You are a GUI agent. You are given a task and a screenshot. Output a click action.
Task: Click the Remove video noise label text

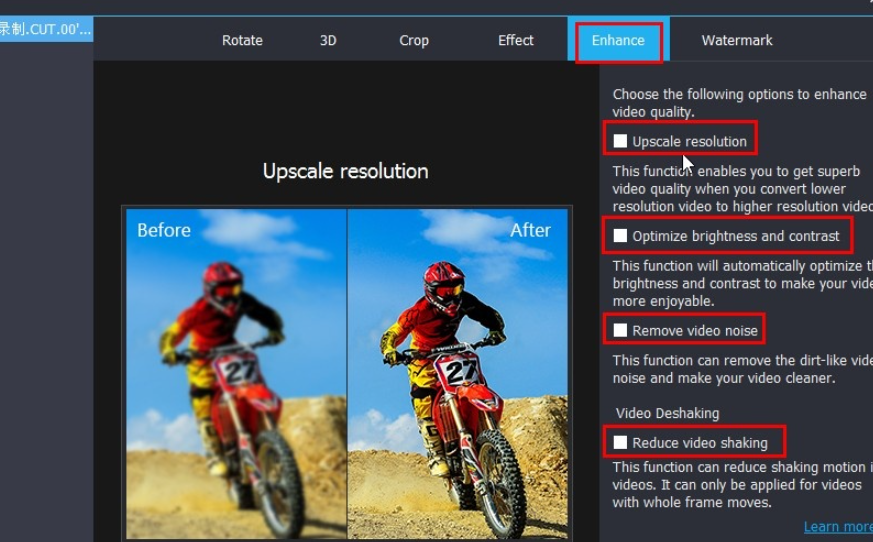(x=695, y=331)
